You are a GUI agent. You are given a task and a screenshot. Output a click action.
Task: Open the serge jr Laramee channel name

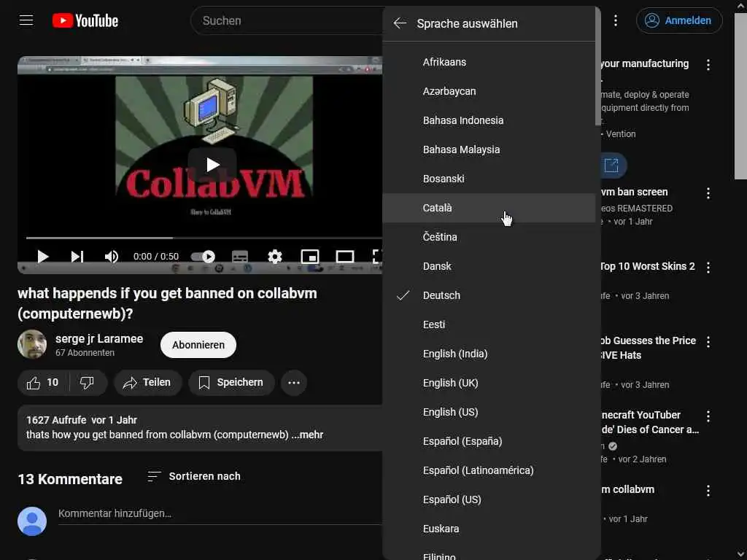click(99, 338)
